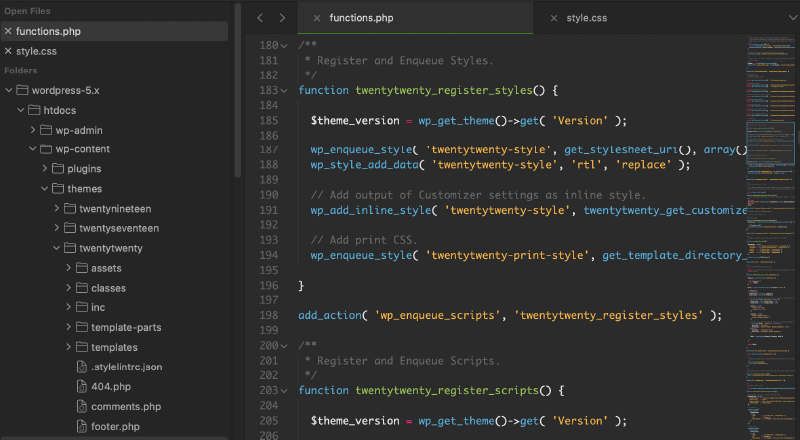Close style.css in Open Files list
This screenshot has height=440, width=800.
click(x=8, y=51)
